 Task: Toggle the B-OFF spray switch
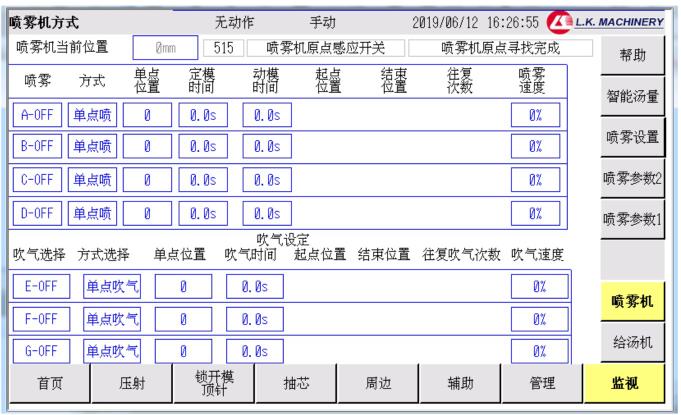click(x=37, y=146)
